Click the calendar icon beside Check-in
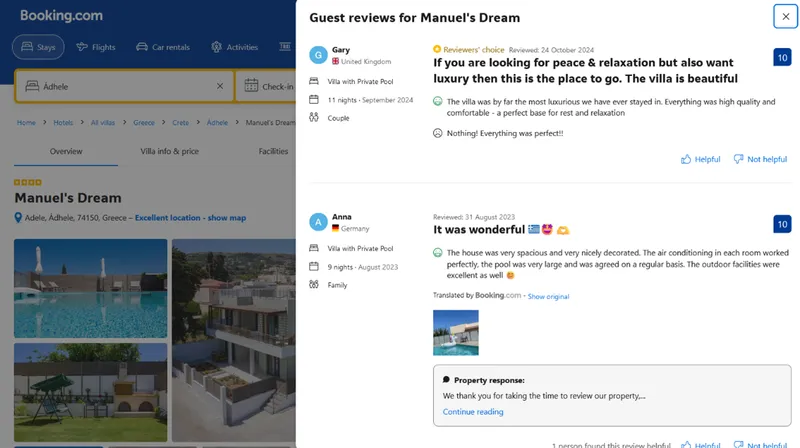This screenshot has height=448, width=800. [x=251, y=87]
